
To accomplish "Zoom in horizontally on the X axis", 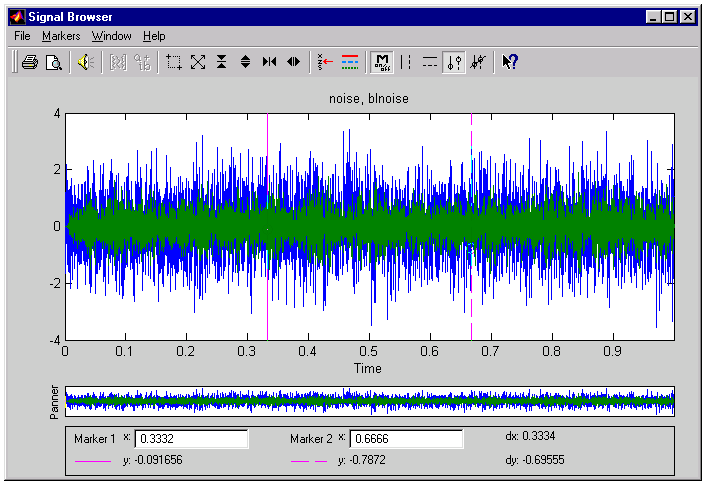I will (x=269, y=62).
